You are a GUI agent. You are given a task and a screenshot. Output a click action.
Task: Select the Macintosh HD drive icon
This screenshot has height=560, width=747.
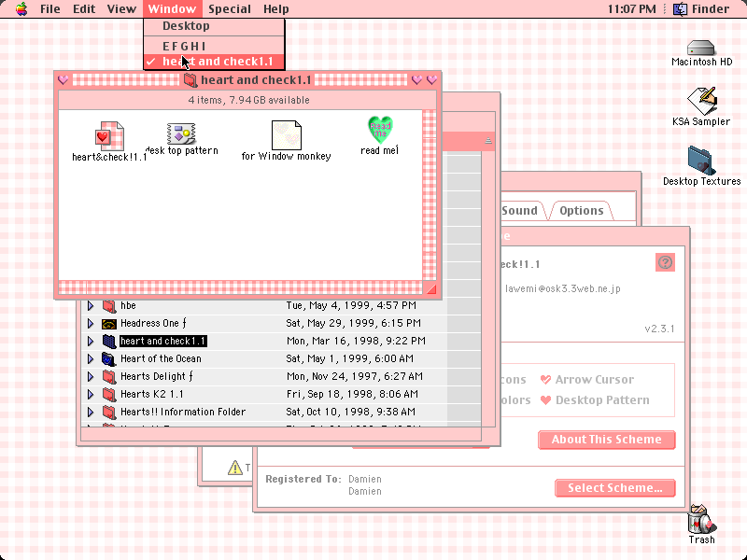(701, 49)
